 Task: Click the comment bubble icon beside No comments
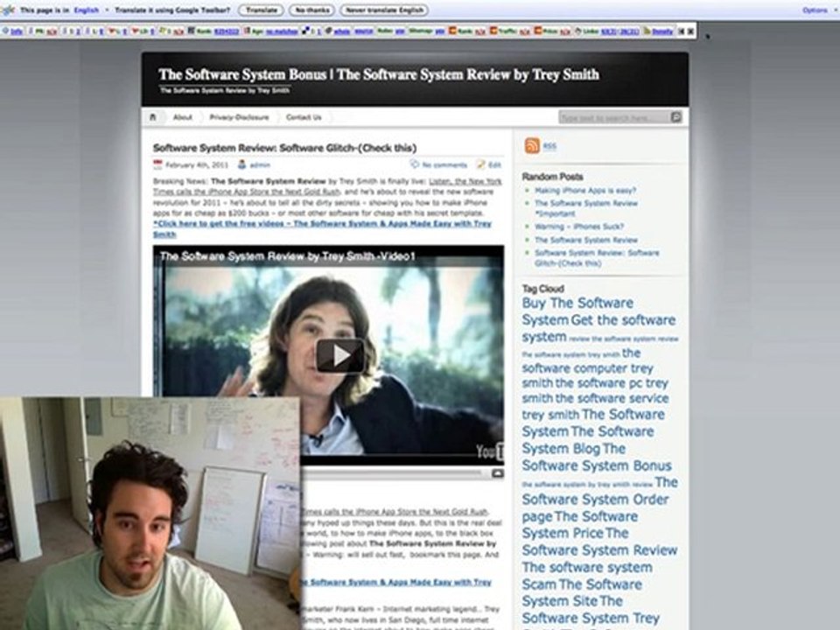click(414, 164)
